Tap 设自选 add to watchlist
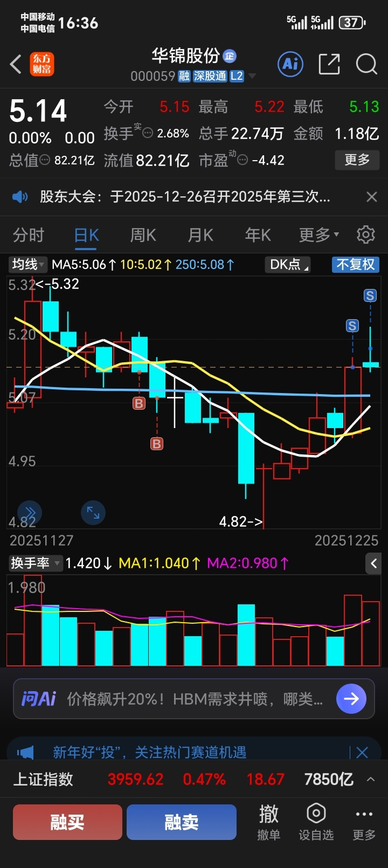The height and width of the screenshot is (868, 388). [x=316, y=822]
